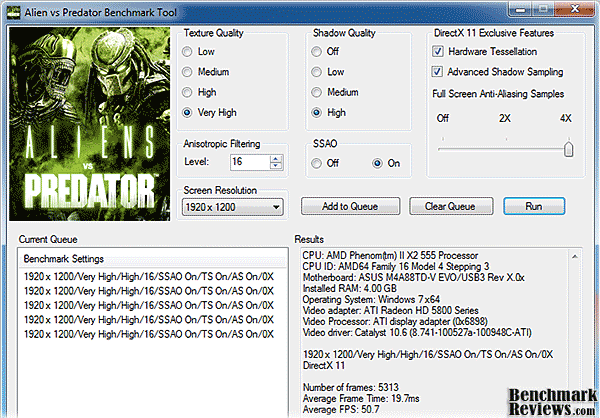Click the 'Motherboard: ASUS M4A88TD-V EVO/USB3' line
The height and width of the screenshot is (418, 600).
(413, 277)
